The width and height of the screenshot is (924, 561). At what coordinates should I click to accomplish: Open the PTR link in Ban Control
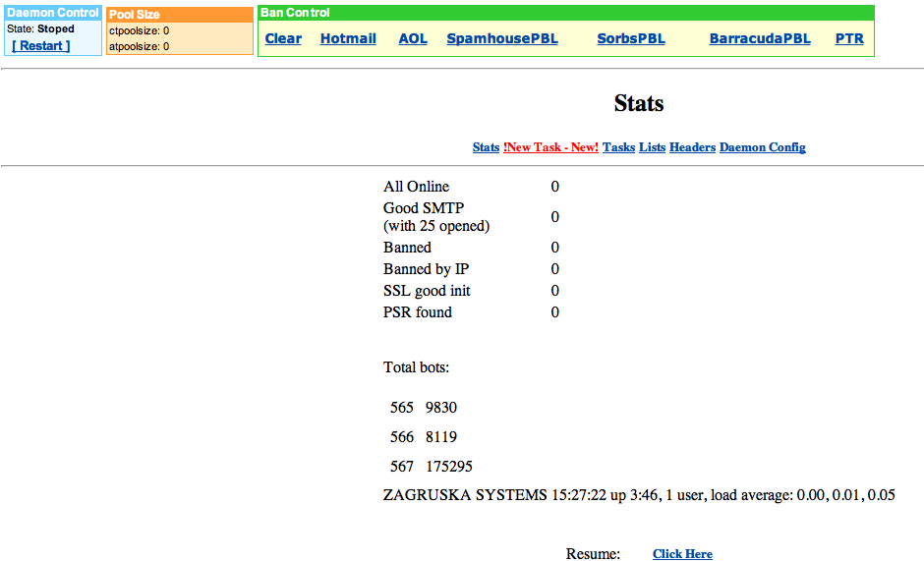click(849, 38)
